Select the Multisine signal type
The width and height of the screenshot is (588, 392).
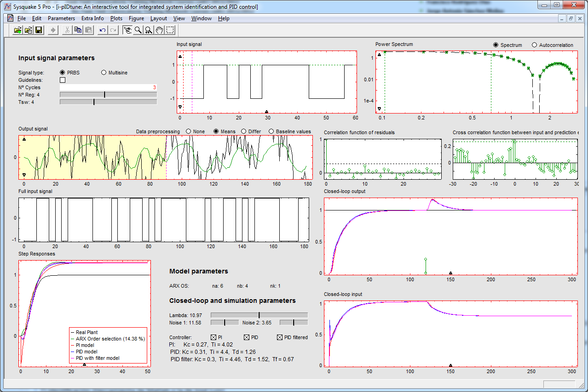tap(104, 73)
